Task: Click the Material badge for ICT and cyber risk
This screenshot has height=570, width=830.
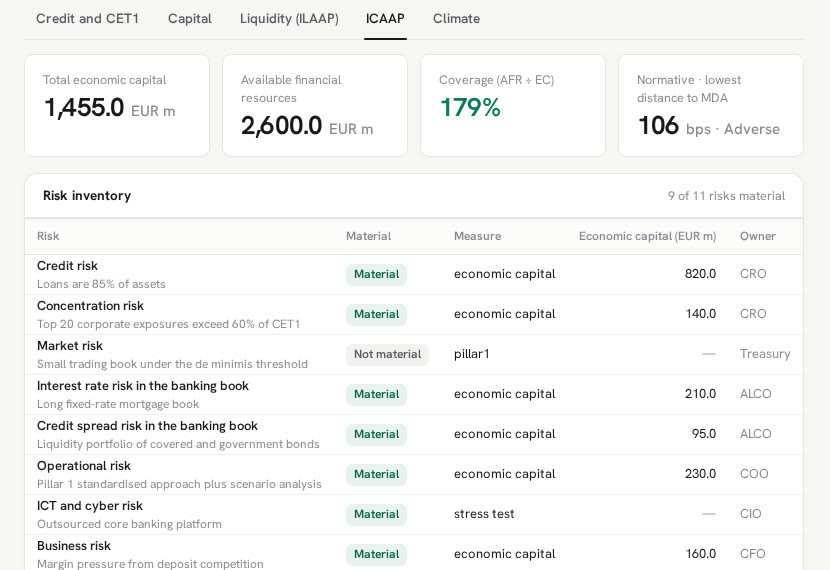Action: coord(376,514)
